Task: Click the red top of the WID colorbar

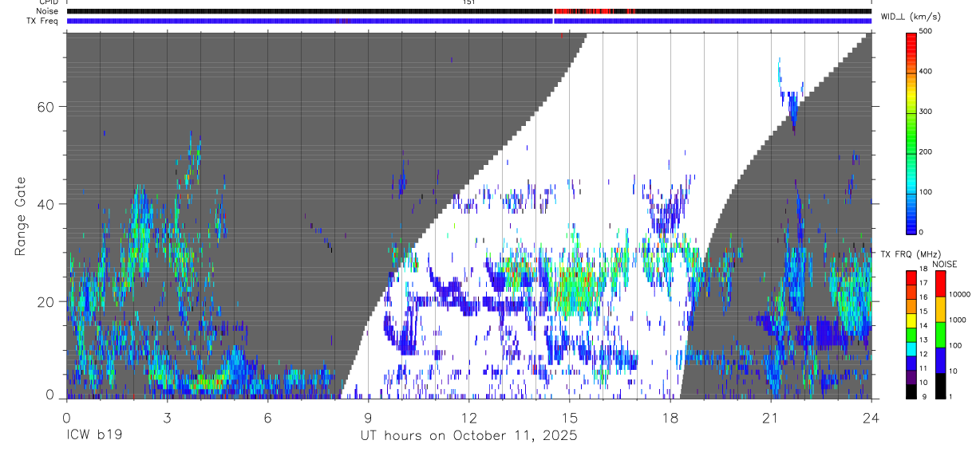Action: coord(912,41)
